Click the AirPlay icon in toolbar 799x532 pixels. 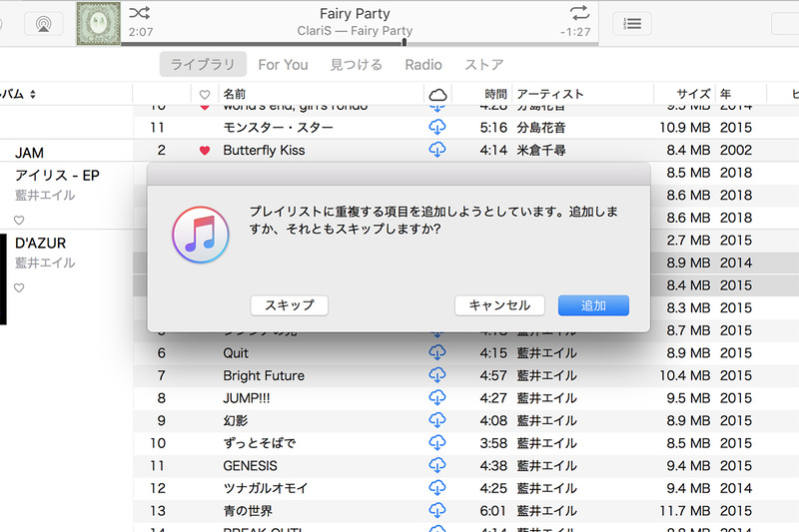(x=44, y=24)
